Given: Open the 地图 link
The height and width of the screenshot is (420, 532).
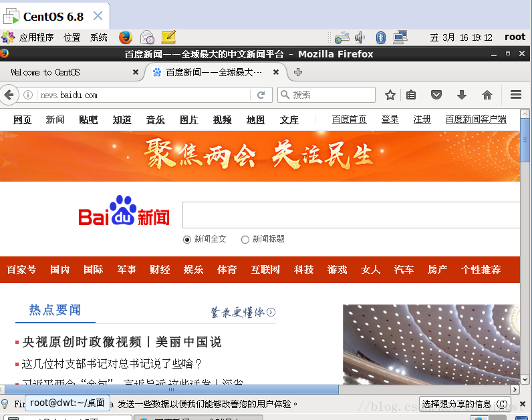Looking at the screenshot, I should tap(255, 120).
